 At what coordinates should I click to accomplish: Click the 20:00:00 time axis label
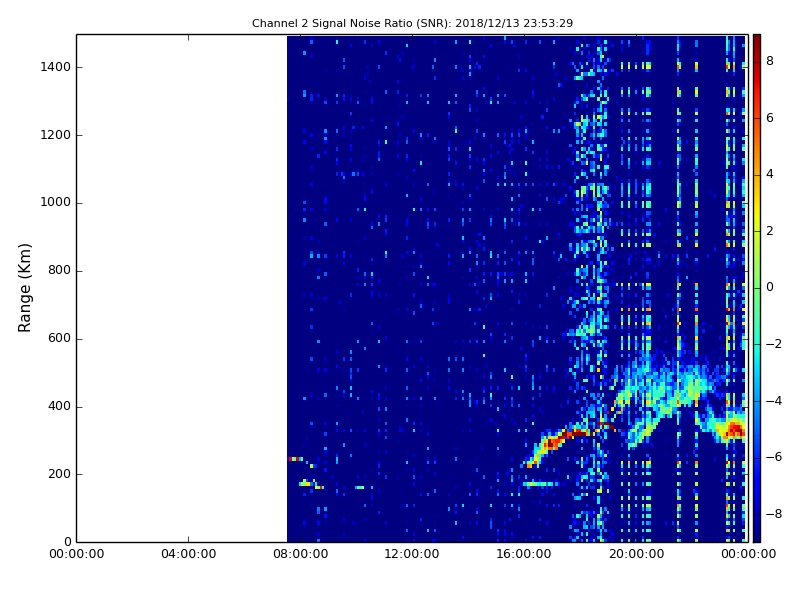click(637, 554)
